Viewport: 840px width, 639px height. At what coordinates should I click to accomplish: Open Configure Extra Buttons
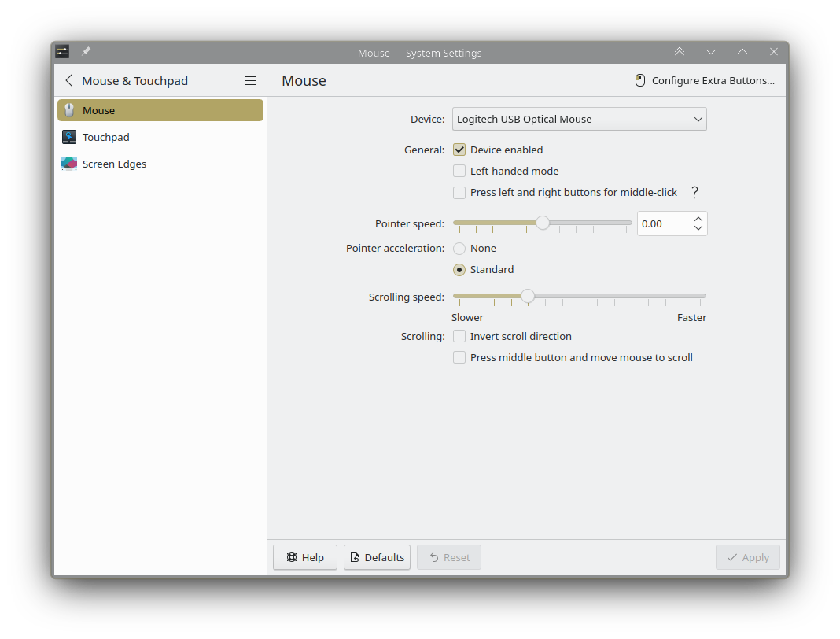point(705,80)
